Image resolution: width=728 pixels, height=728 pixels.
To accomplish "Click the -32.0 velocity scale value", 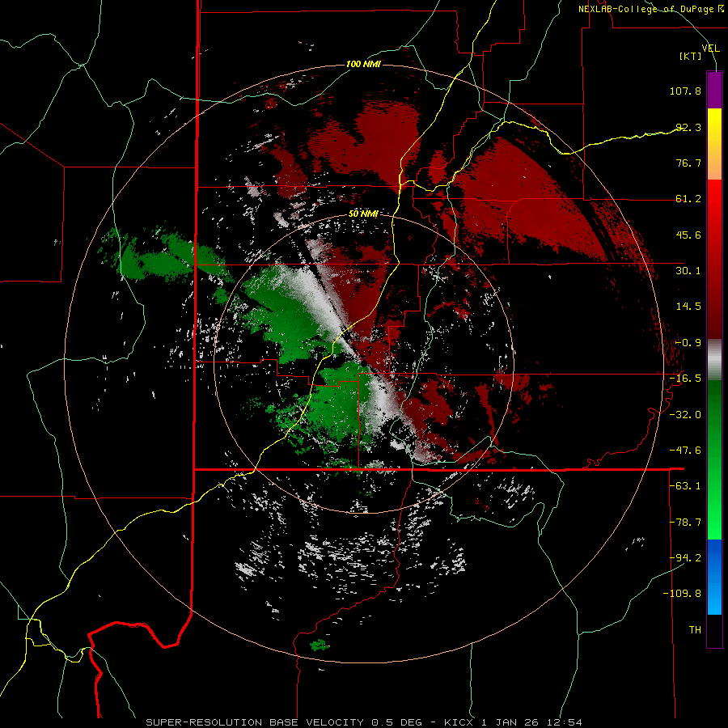I will [x=685, y=415].
